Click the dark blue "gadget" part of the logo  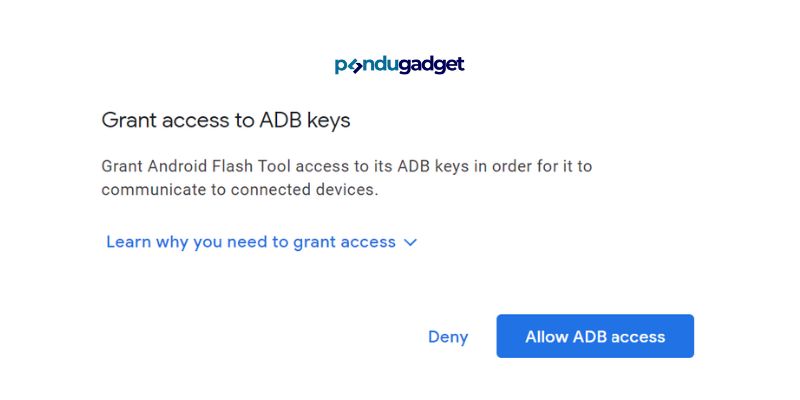point(432,65)
